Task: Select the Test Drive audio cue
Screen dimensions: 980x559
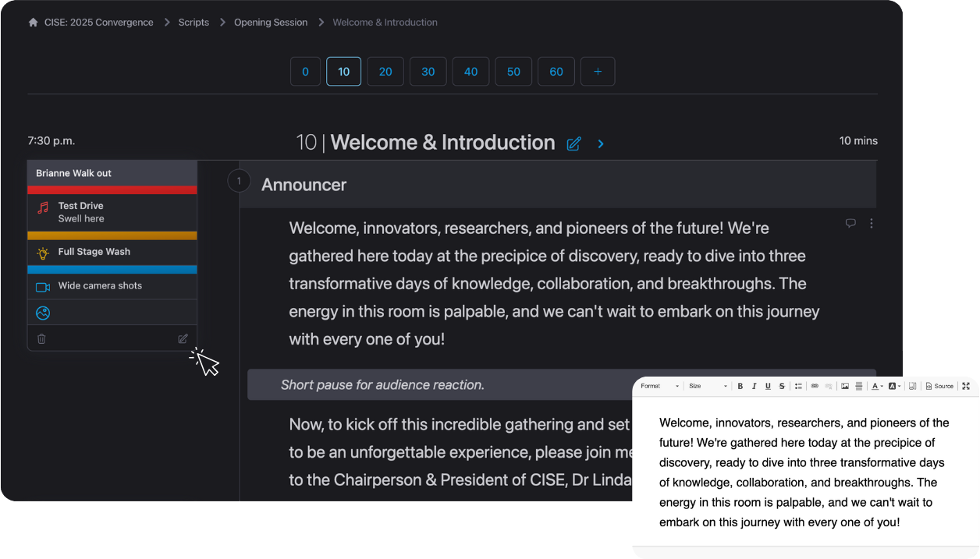Action: coord(112,212)
